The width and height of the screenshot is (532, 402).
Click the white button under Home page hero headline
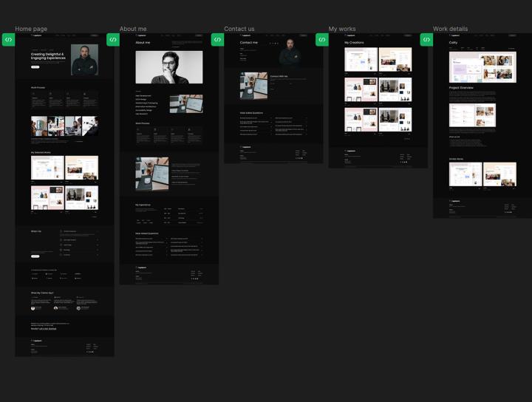point(35,67)
